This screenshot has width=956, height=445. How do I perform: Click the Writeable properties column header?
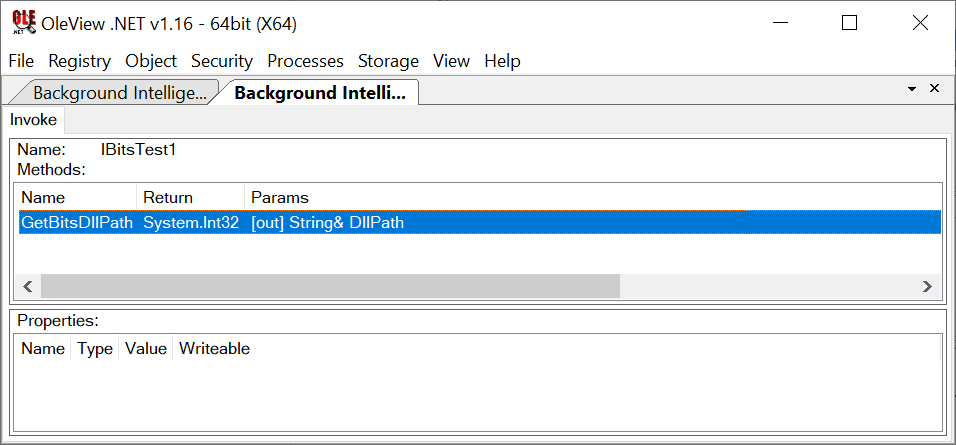coord(214,349)
